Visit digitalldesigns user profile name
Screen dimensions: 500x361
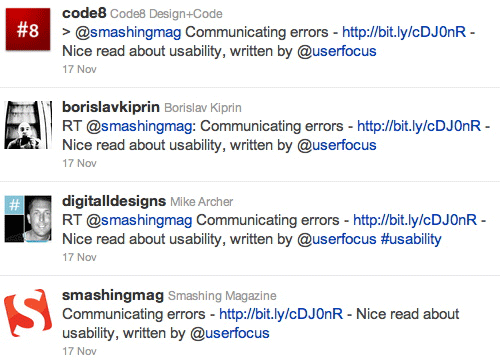coord(114,201)
